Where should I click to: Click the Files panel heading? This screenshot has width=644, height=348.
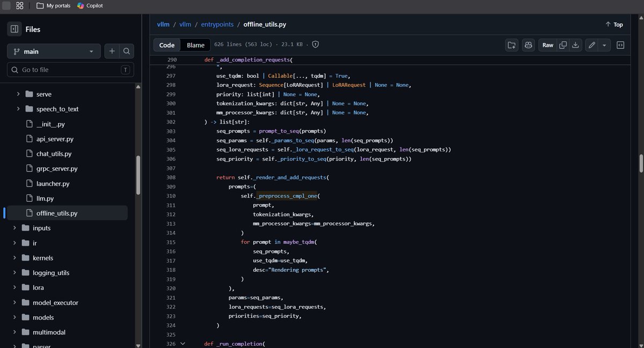pyautogui.click(x=33, y=29)
